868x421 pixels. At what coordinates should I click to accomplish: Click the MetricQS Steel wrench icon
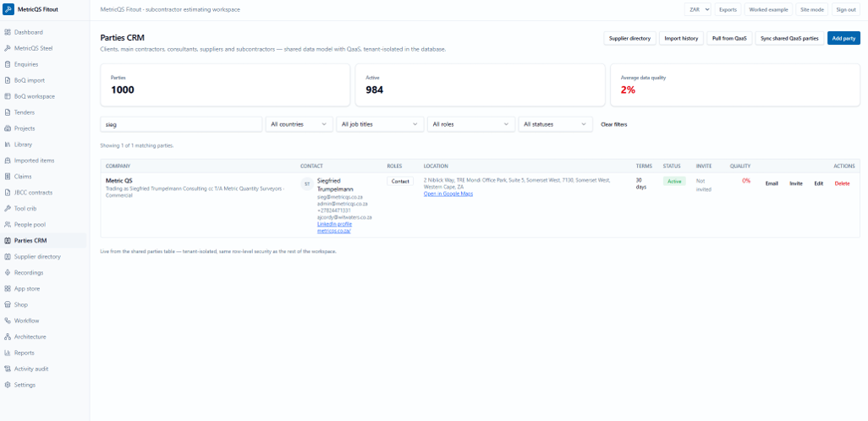pyautogui.click(x=8, y=48)
